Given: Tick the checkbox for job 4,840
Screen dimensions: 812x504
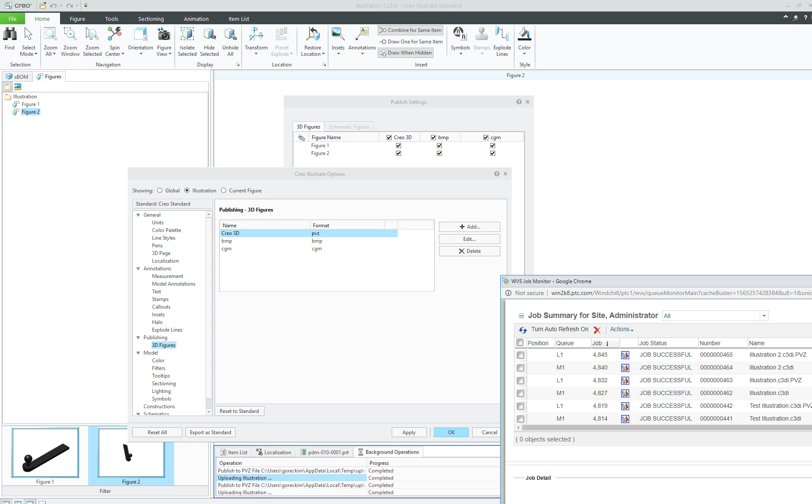Looking at the screenshot, I should pos(520,368).
